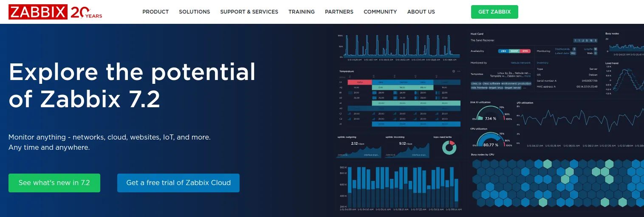Click the uplink outgoing 2.12 Kbps value
Image resolution: width=644 pixels, height=217 pixels.
click(x=358, y=144)
